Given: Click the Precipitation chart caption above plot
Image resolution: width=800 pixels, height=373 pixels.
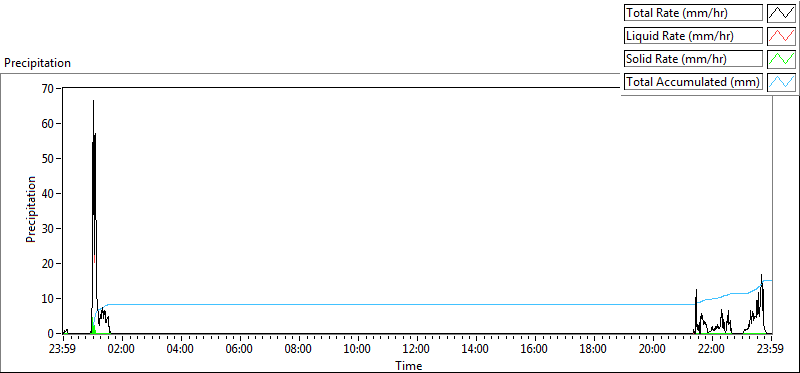Looking at the screenshot, I should (37, 63).
